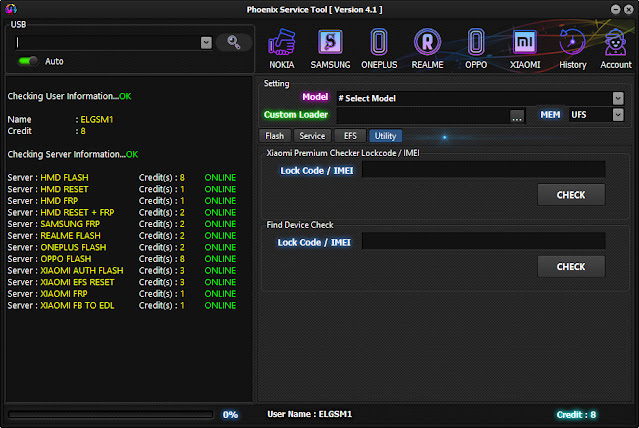
Task: Click the XIAOMI FB TO EDL server name
Action: (x=77, y=305)
